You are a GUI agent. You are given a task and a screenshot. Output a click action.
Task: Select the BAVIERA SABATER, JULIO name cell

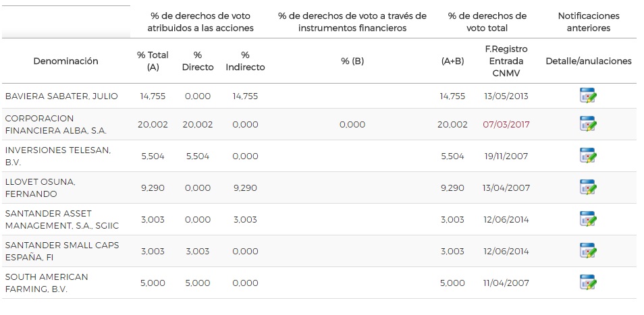tap(61, 96)
